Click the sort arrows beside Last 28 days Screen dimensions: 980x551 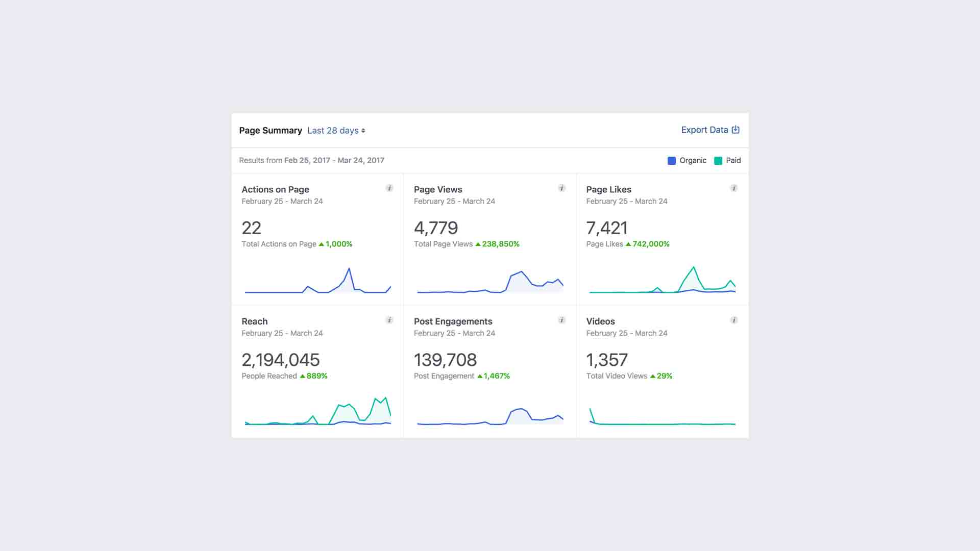363,131
